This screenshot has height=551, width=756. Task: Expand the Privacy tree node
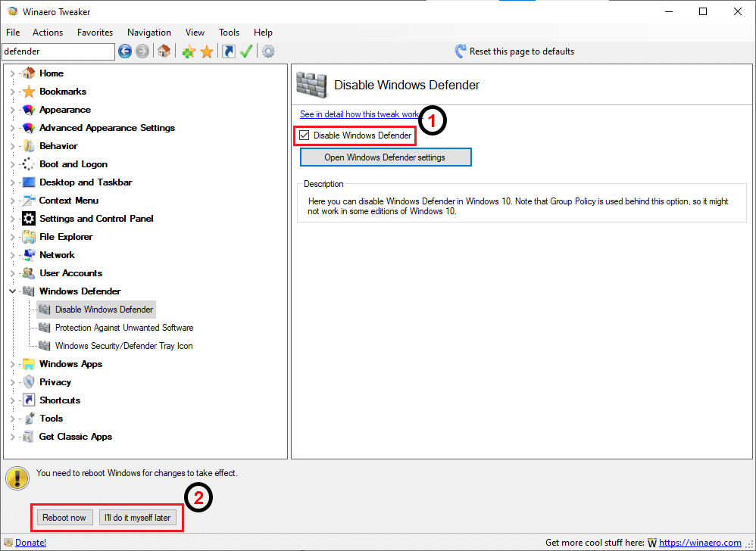coord(13,382)
